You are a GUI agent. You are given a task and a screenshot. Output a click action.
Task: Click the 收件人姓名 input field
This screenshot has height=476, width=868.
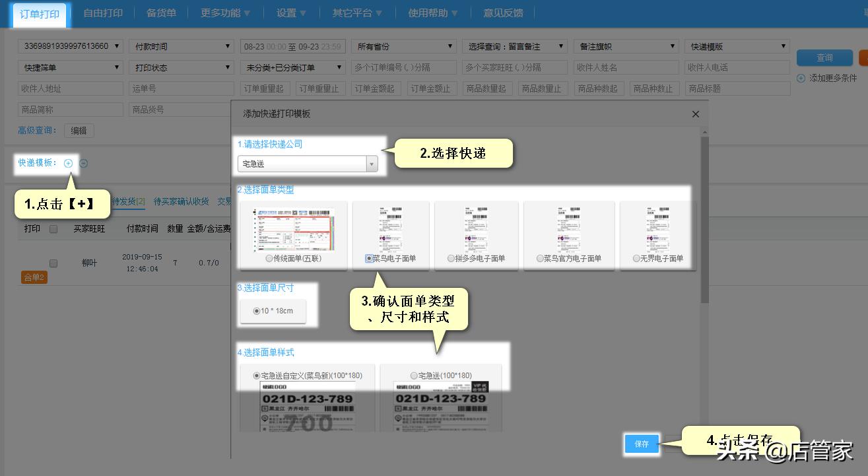click(625, 67)
